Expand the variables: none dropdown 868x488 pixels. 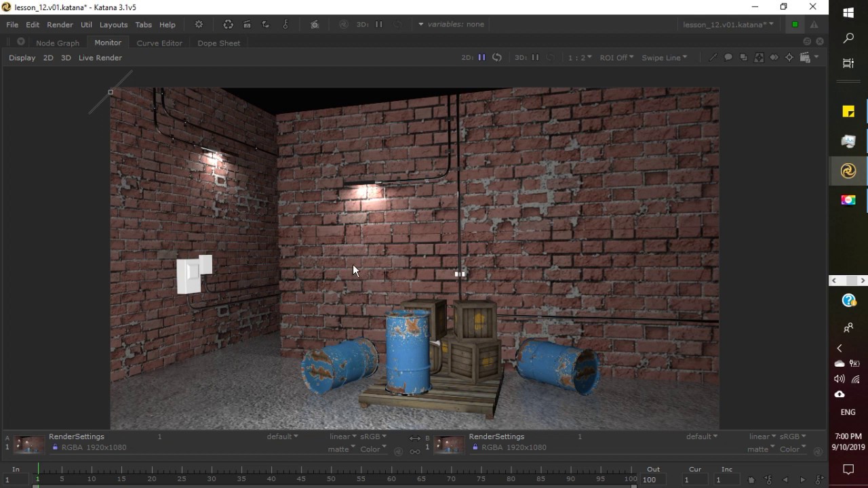pyautogui.click(x=450, y=24)
